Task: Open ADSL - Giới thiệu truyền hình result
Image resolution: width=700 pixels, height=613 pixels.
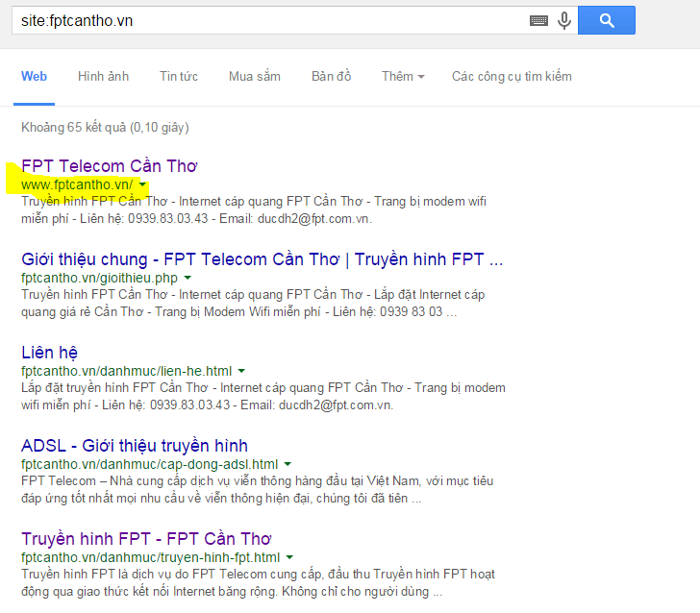Action: tap(135, 446)
